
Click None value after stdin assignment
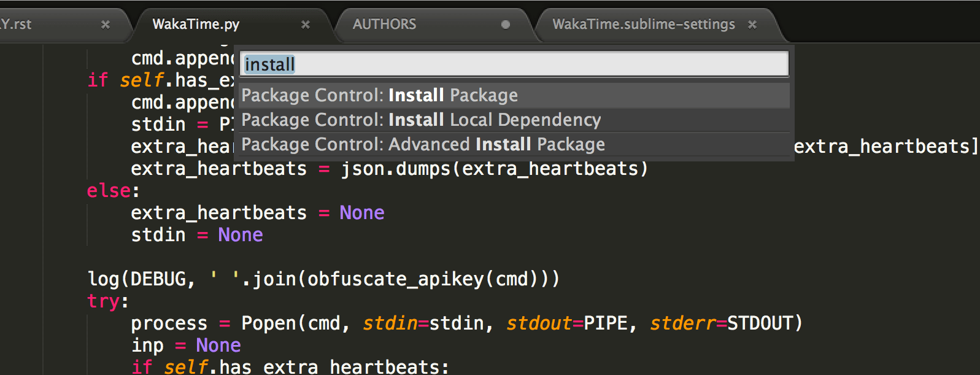[241, 235]
